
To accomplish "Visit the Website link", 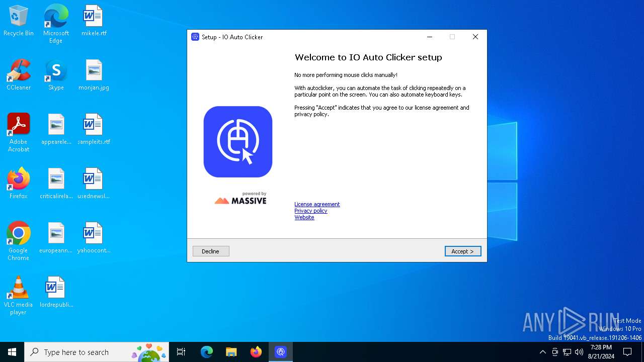I will [304, 217].
